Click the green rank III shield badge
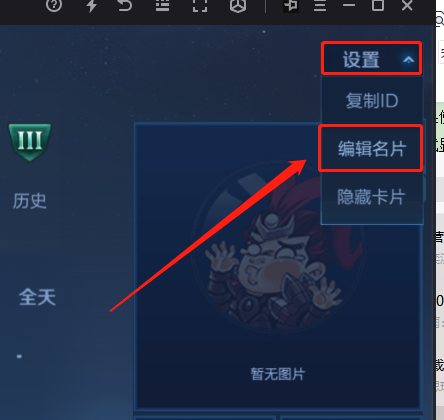 [x=30, y=142]
